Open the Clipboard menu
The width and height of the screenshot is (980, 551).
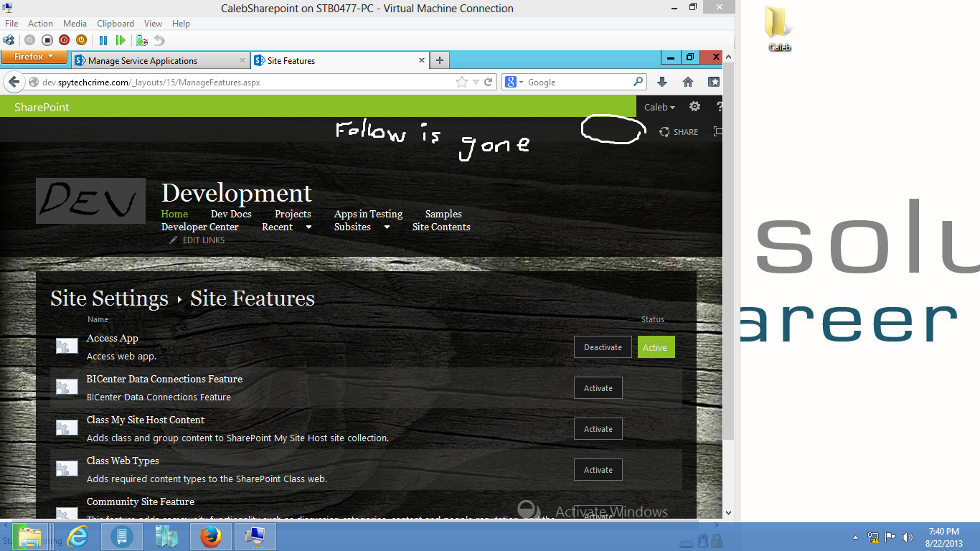(x=115, y=24)
